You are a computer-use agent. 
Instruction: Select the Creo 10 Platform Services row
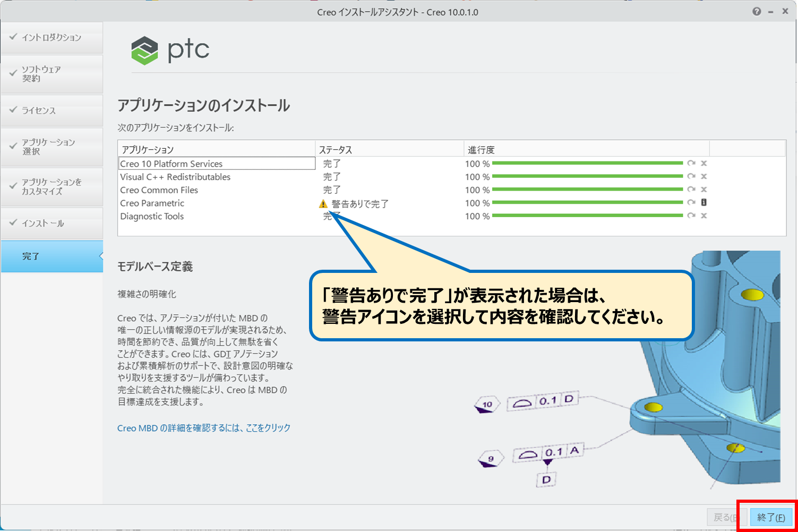point(217,164)
